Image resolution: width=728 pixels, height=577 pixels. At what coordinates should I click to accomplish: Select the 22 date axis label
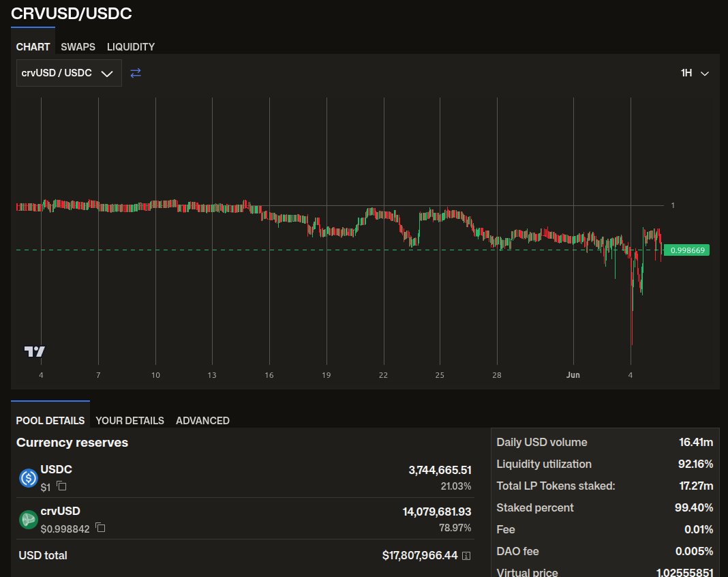pos(383,375)
